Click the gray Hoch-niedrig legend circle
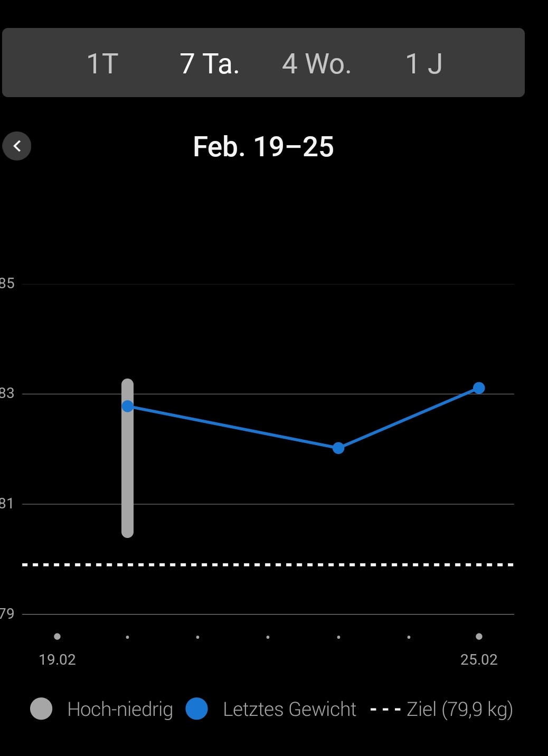This screenshot has width=548, height=756. point(41,708)
